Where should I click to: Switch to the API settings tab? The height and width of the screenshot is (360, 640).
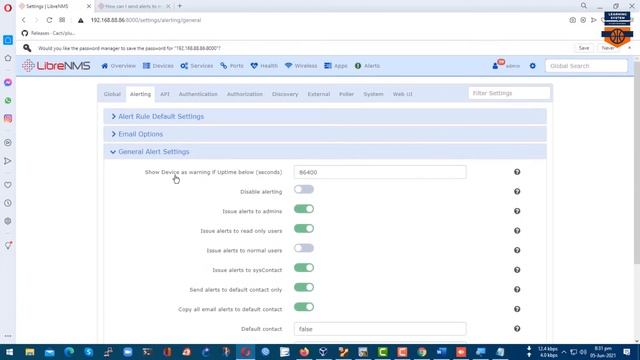pos(165,94)
